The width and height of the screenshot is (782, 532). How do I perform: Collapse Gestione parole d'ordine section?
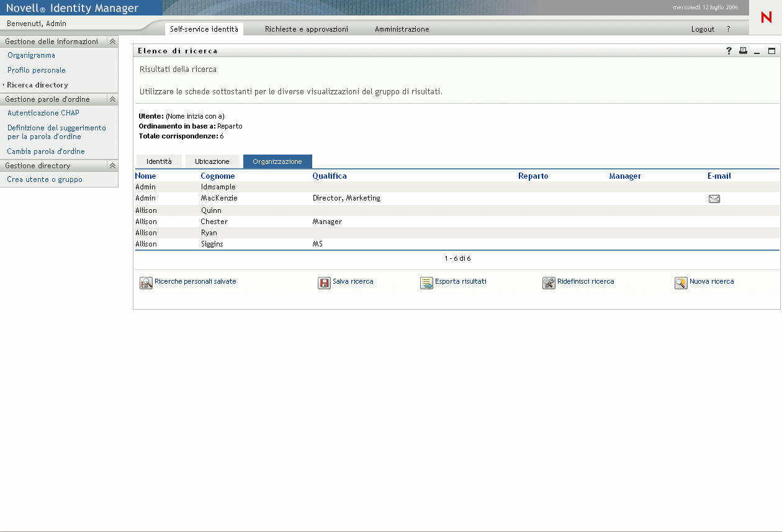point(112,99)
